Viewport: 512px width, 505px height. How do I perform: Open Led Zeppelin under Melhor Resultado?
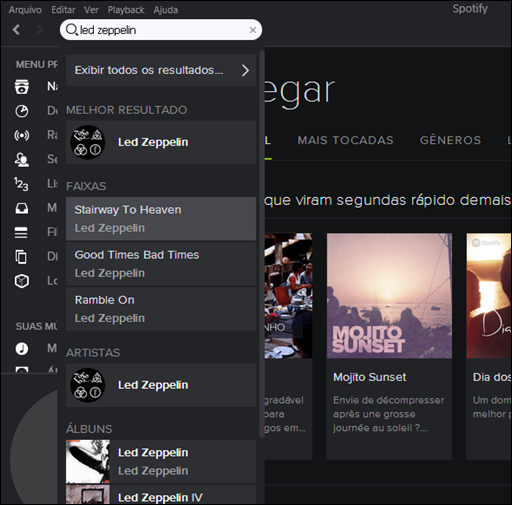161,142
